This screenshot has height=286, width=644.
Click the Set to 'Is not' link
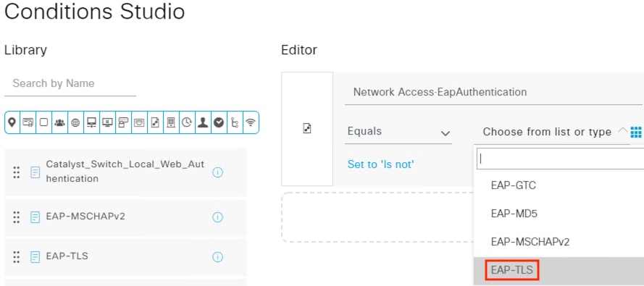tap(381, 164)
